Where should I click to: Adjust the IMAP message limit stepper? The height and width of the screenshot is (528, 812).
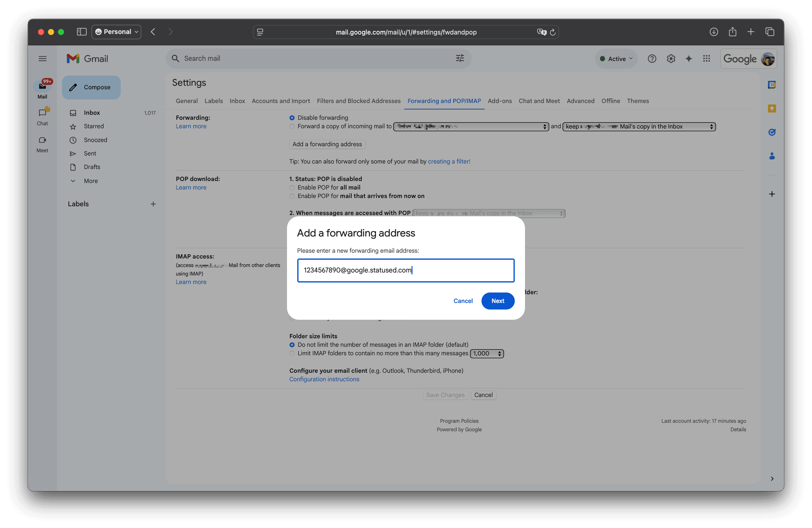pos(499,353)
